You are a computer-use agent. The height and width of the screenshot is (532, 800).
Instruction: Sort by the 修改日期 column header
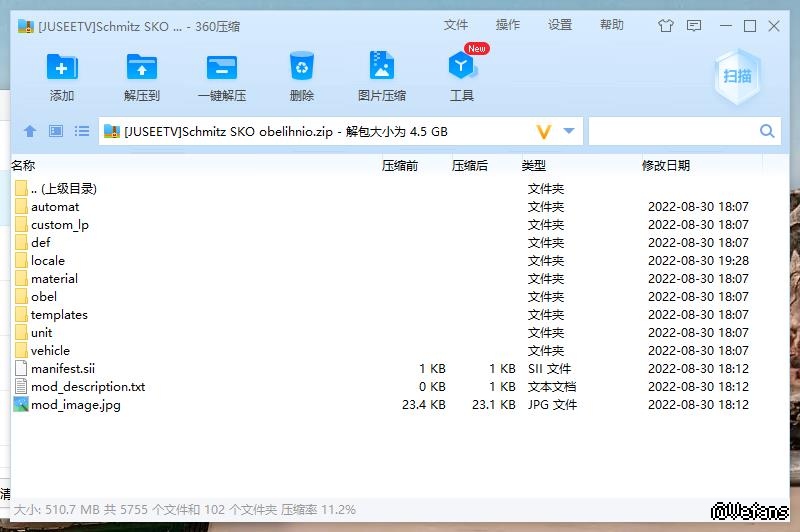point(666,165)
